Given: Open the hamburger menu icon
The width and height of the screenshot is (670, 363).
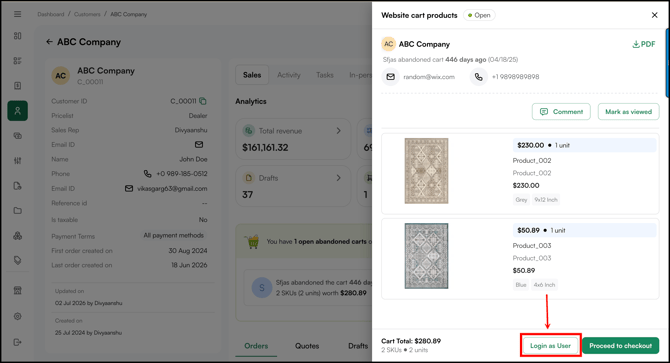Looking at the screenshot, I should 18,14.
